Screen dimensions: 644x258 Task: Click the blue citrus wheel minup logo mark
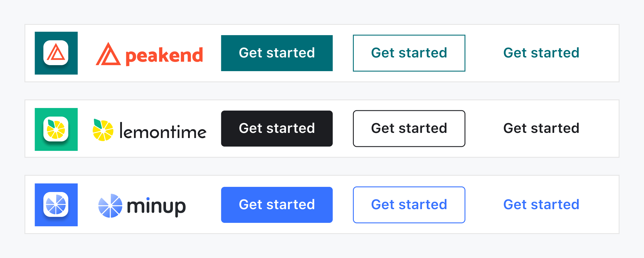tap(110, 206)
